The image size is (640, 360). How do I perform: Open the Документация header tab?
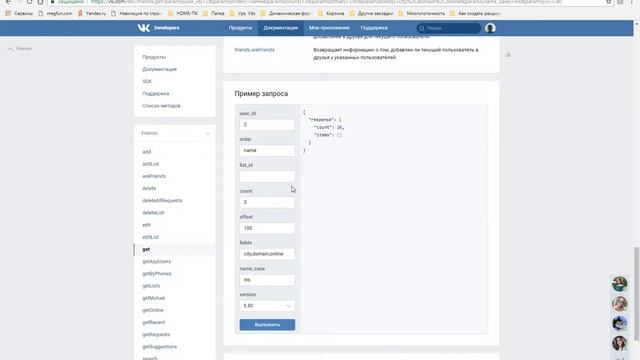(x=280, y=28)
